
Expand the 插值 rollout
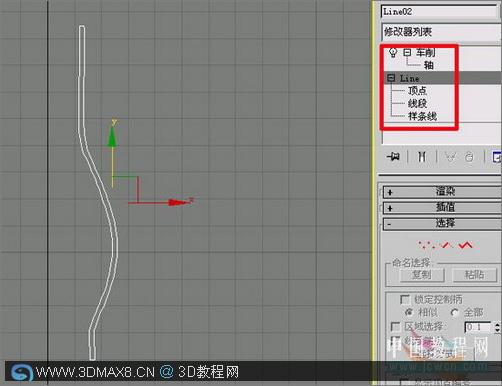pos(442,207)
